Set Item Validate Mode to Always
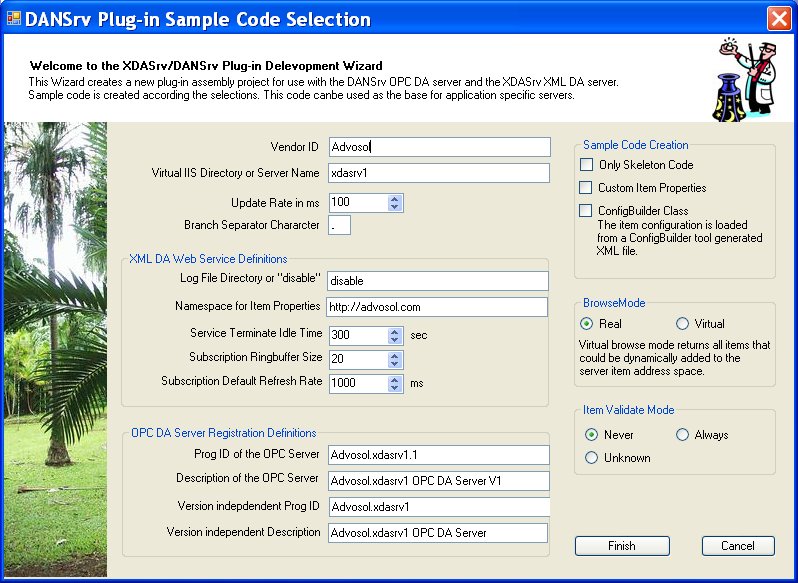The width and height of the screenshot is (798, 583). coord(683,435)
